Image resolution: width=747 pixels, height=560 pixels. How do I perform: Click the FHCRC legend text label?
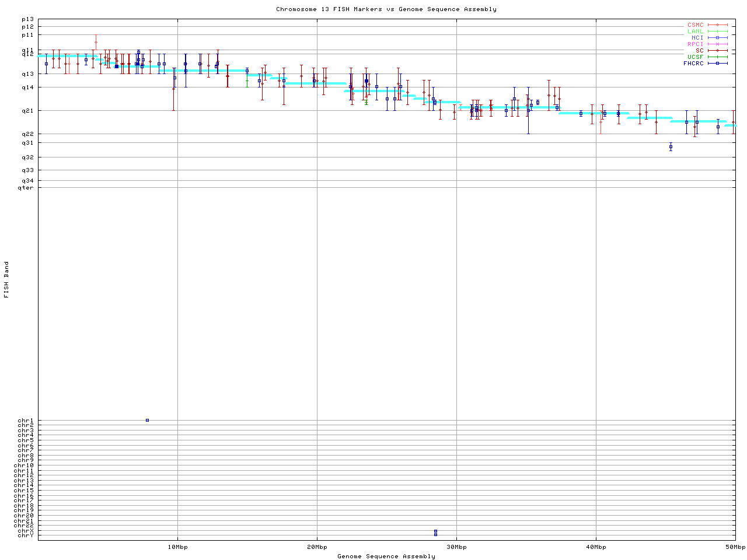(x=693, y=63)
